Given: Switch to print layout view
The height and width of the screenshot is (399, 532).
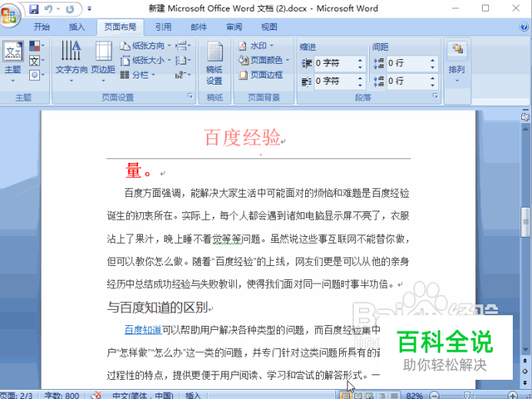Looking at the screenshot, I should point(345,396).
